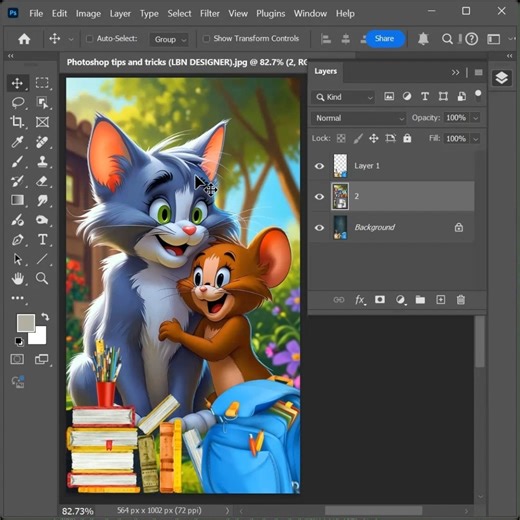520x520 pixels.
Task: Open the Layer menu
Action: click(x=120, y=14)
